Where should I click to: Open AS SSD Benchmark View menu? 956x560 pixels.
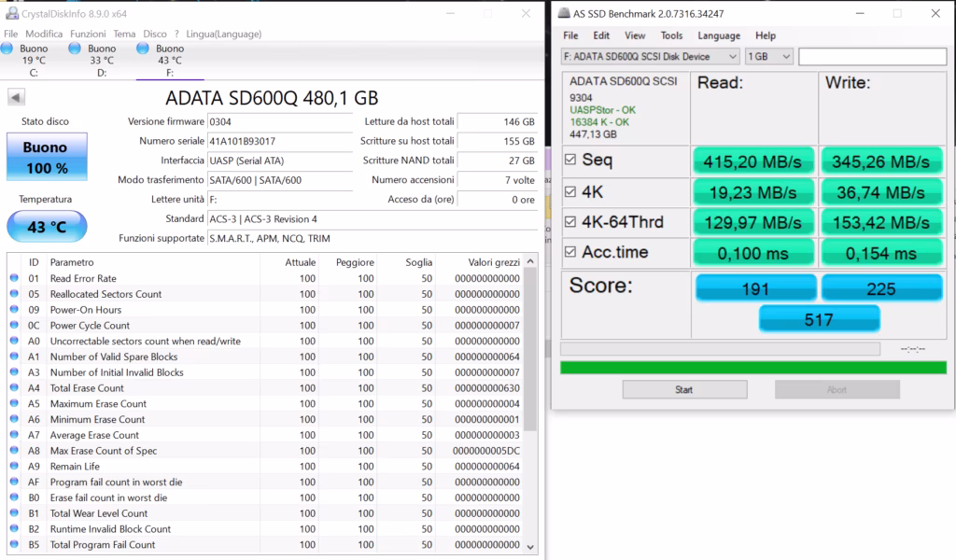click(x=635, y=36)
